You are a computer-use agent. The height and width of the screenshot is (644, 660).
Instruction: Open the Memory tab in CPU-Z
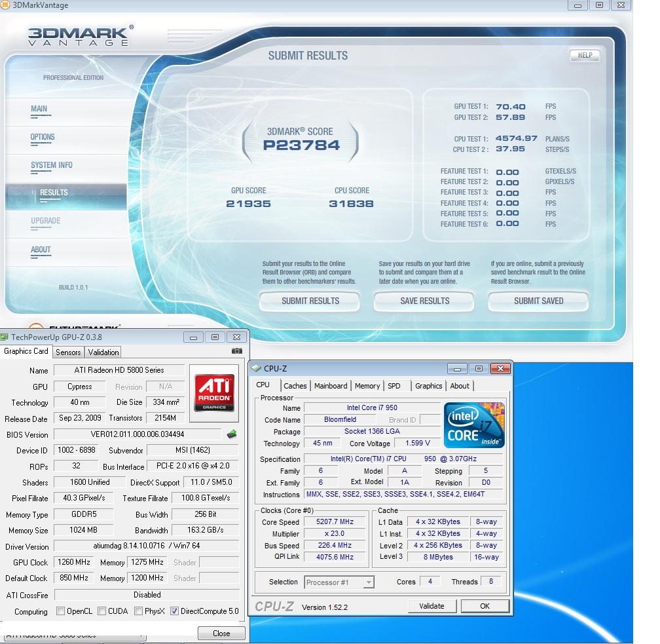click(367, 386)
